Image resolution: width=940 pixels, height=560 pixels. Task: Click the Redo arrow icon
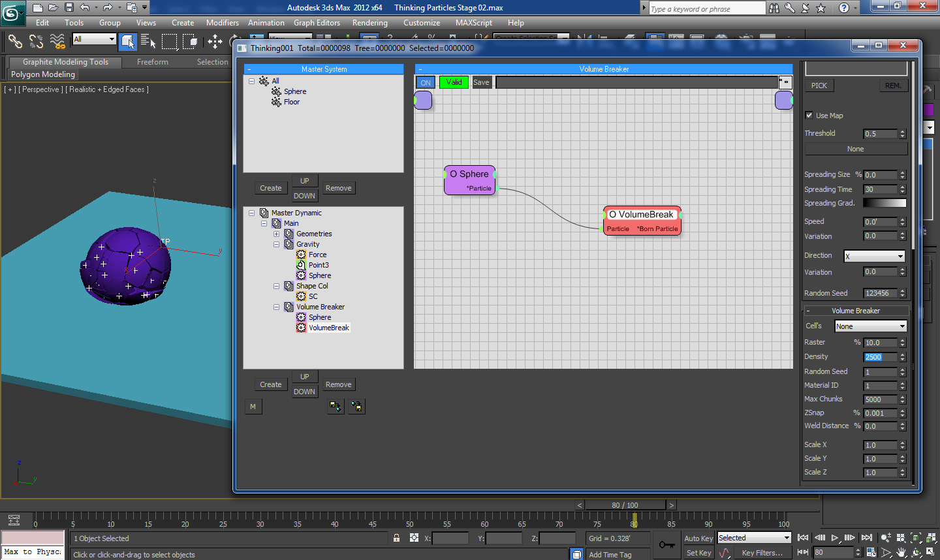pos(108,8)
